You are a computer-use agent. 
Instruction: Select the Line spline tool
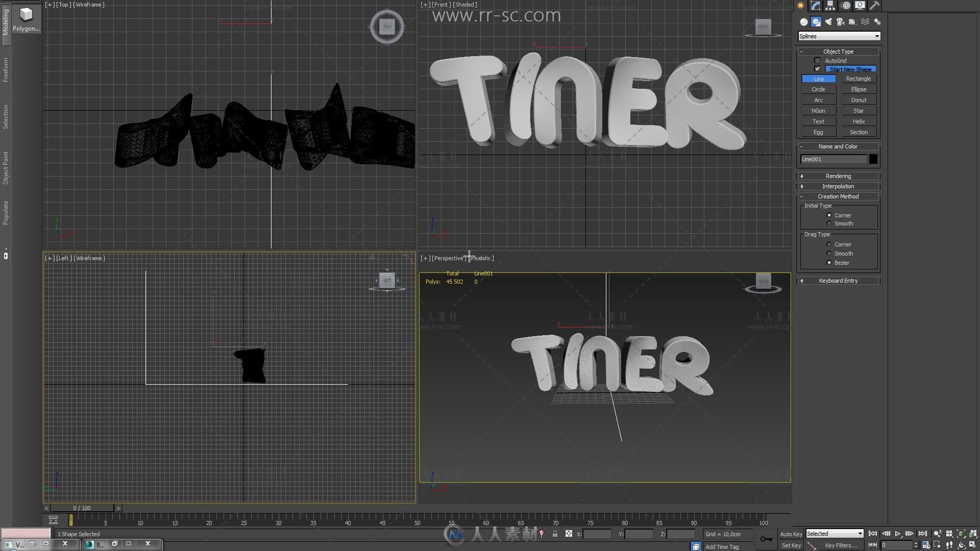(819, 79)
